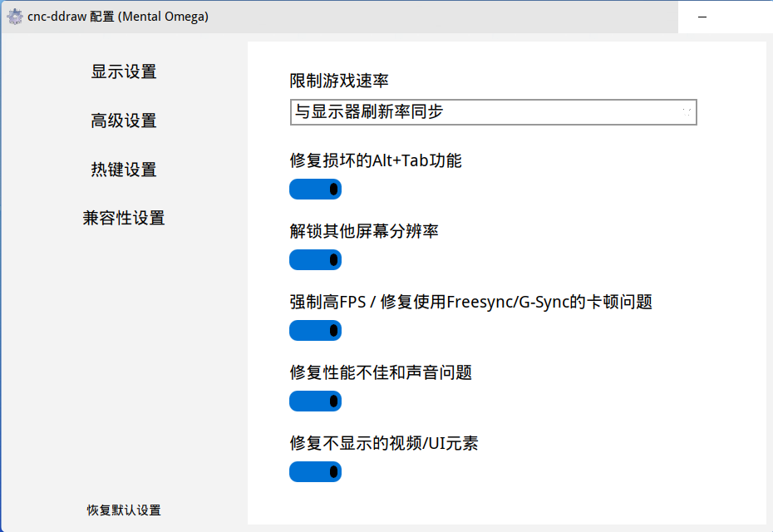The height and width of the screenshot is (532, 773).
Task: Toggle 修复不显示的视频/UI元素 switch
Action: [316, 472]
